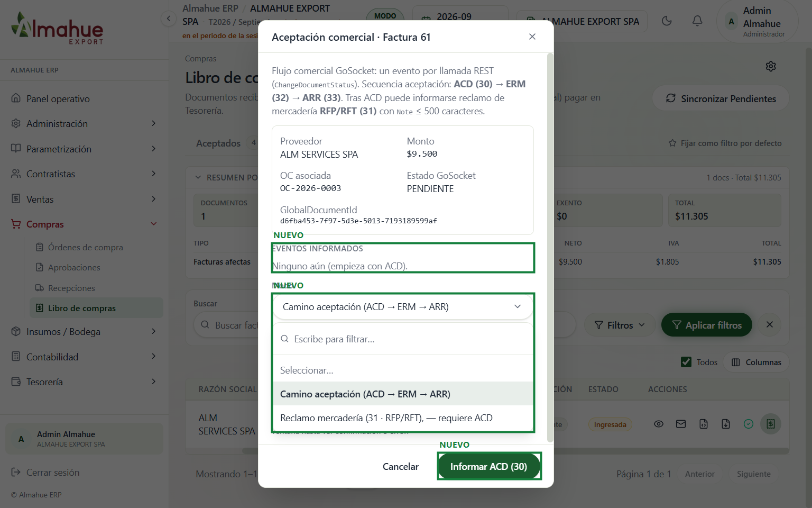Open the Columnas selector

756,362
